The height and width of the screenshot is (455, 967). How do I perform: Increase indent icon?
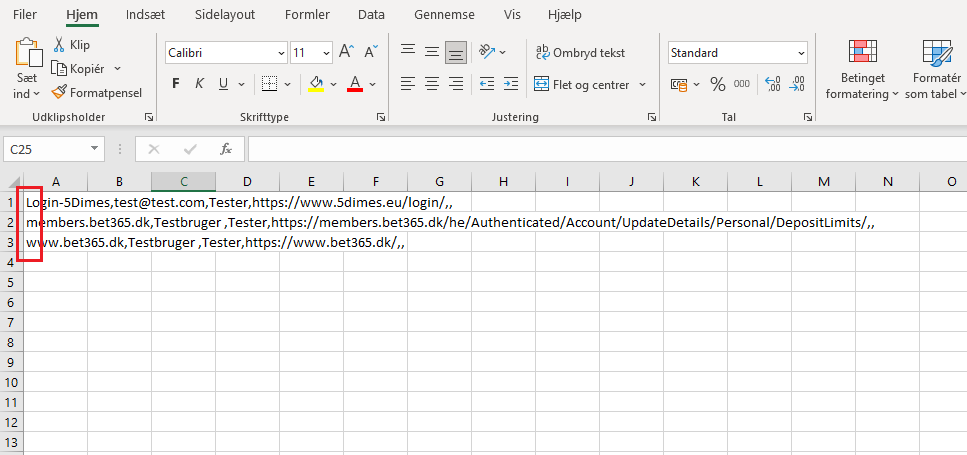511,84
